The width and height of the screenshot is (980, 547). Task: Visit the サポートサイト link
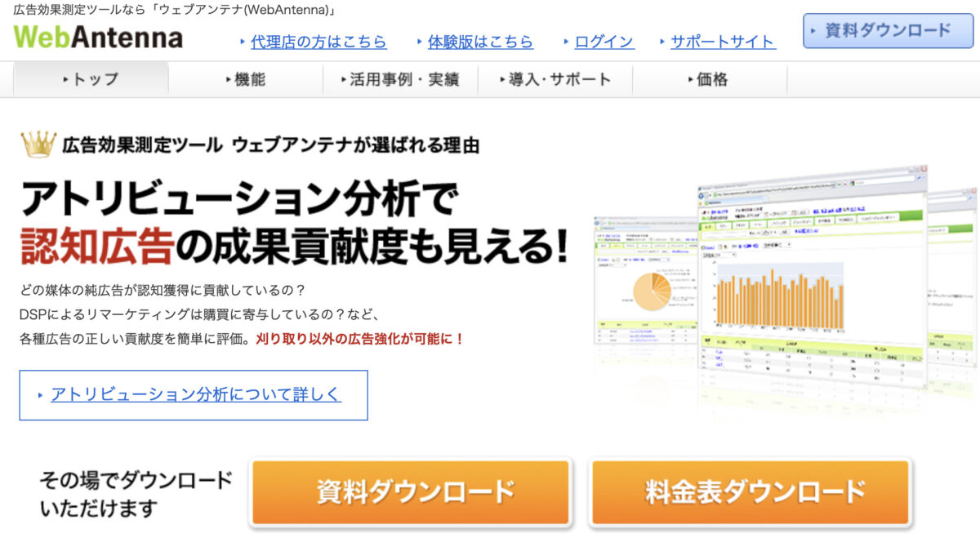[x=723, y=42]
